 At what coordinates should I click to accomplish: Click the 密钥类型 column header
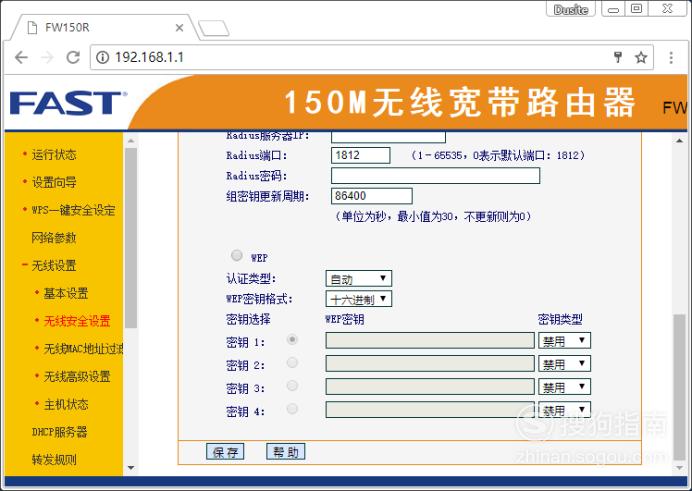coord(560,319)
